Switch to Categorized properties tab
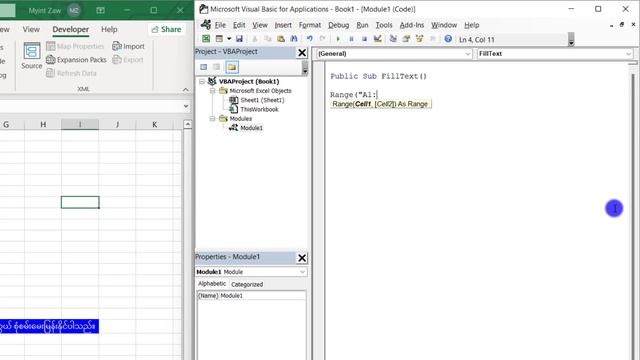 coord(247,284)
